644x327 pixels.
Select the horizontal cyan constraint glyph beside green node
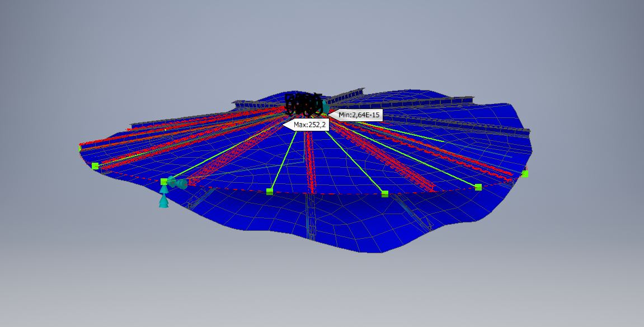point(177,183)
